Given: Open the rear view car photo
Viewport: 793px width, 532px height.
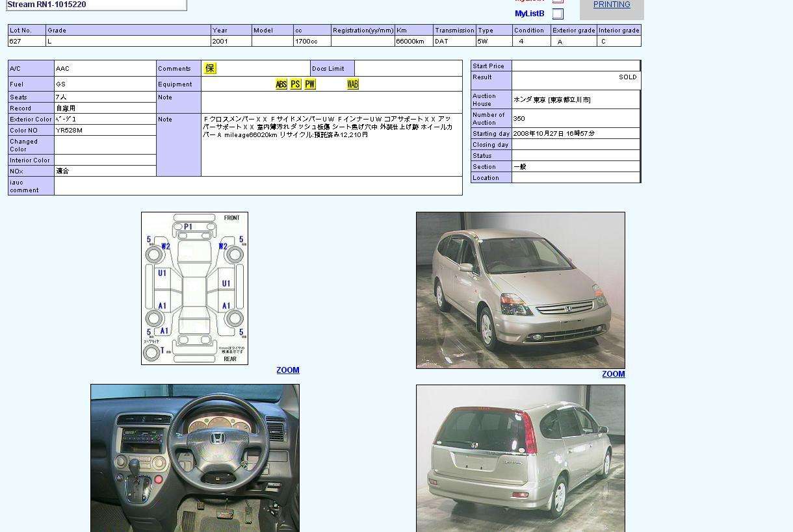Looking at the screenshot, I should click(x=521, y=459).
